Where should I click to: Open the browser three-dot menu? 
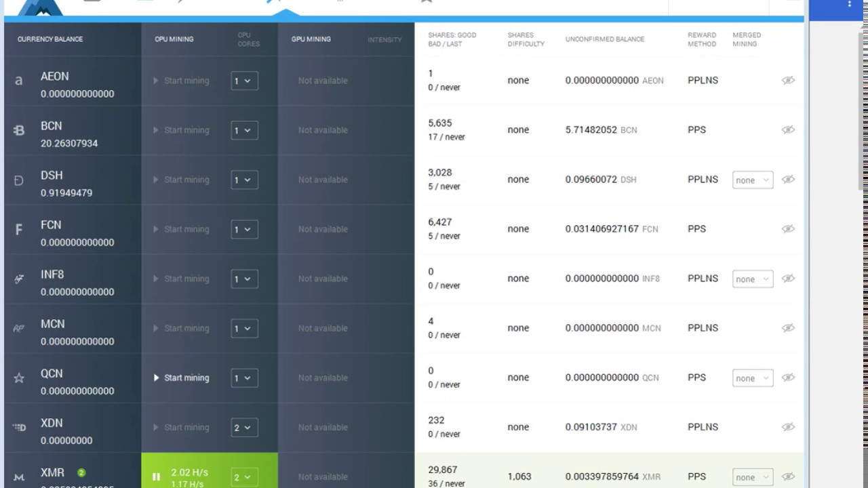pos(849,4)
